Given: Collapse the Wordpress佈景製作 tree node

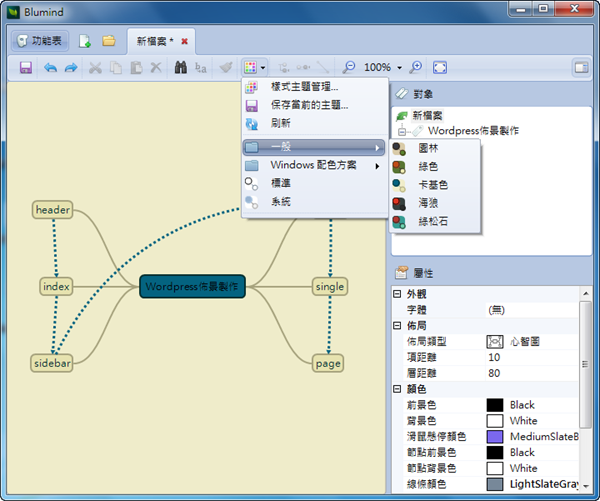Looking at the screenshot, I should click(401, 131).
